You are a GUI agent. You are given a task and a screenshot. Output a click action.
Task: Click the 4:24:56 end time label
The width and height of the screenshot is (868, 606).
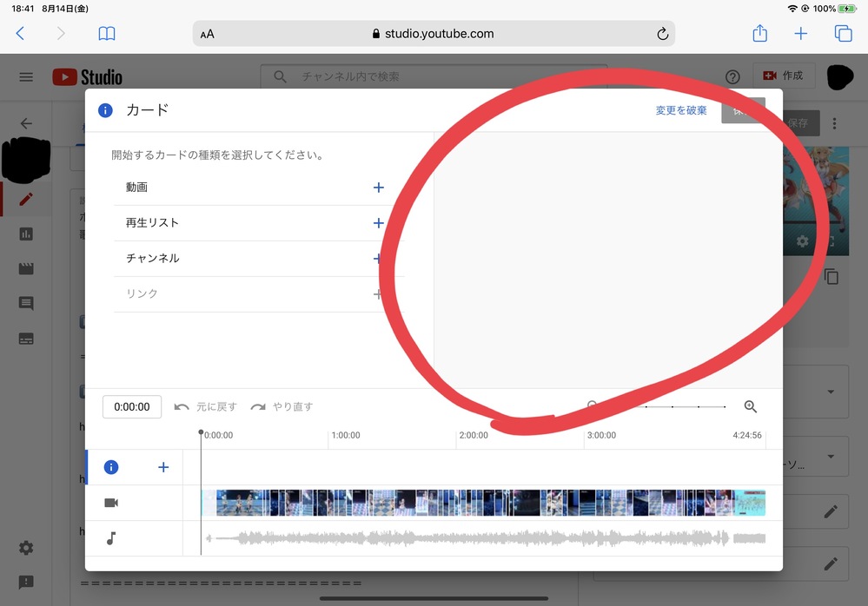[746, 435]
